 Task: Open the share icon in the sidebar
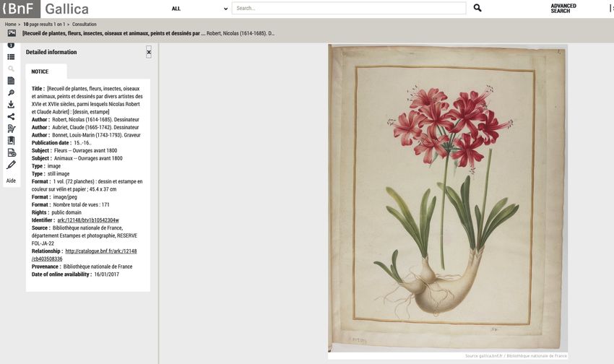(11, 116)
